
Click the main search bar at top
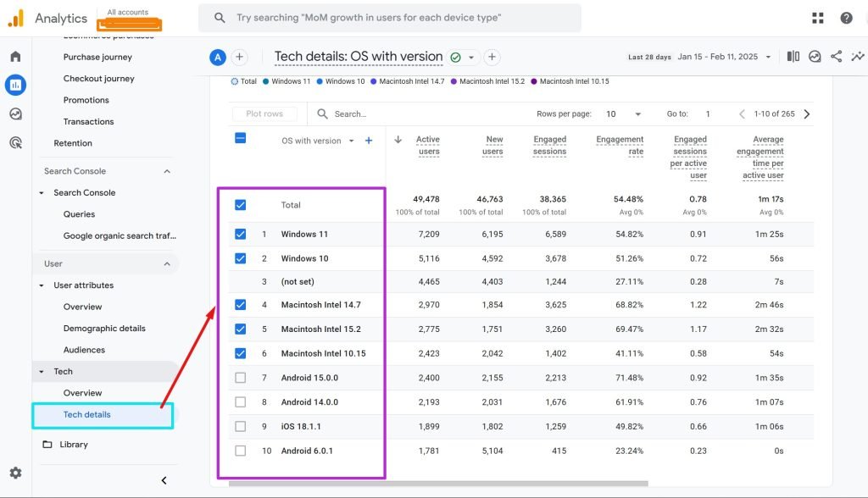390,18
